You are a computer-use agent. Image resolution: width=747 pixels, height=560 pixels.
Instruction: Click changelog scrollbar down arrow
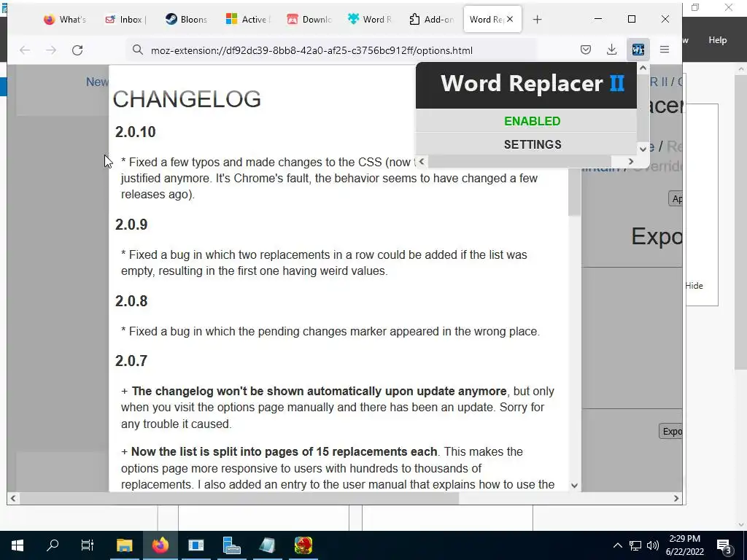574,486
